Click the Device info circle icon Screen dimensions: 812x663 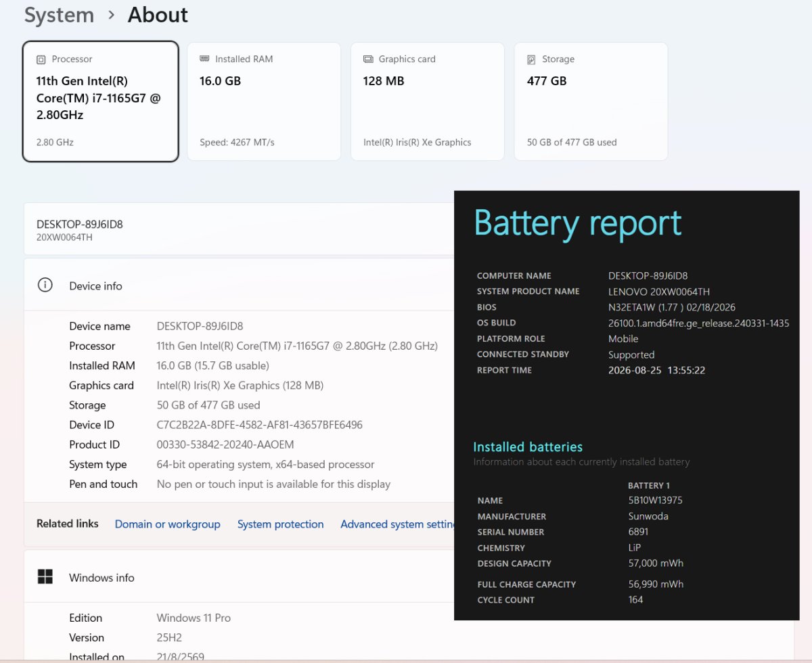pos(45,285)
